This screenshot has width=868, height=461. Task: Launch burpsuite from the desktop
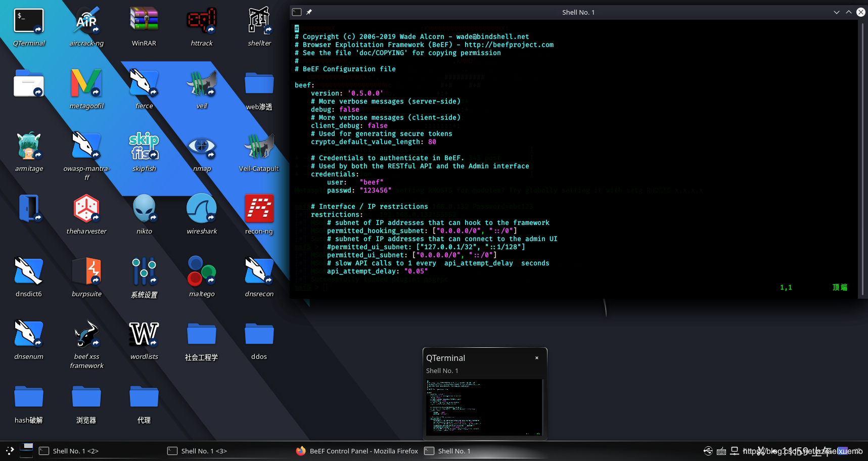click(x=86, y=278)
